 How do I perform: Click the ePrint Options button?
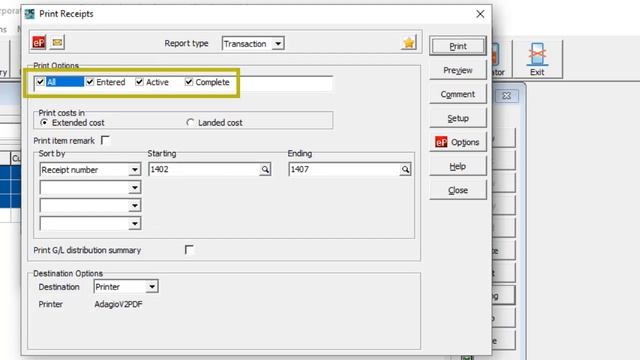458,142
